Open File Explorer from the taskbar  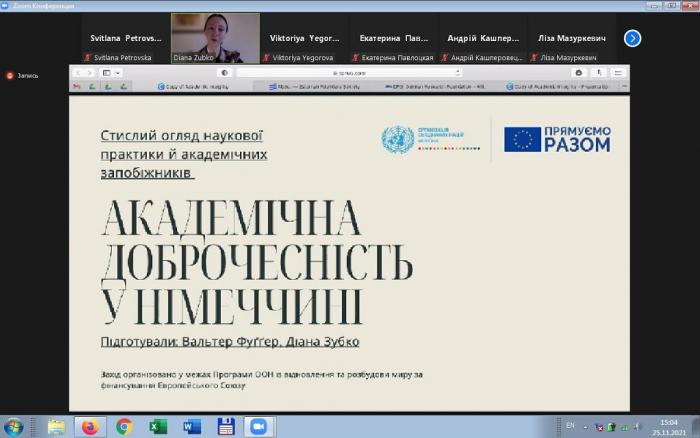point(57,427)
